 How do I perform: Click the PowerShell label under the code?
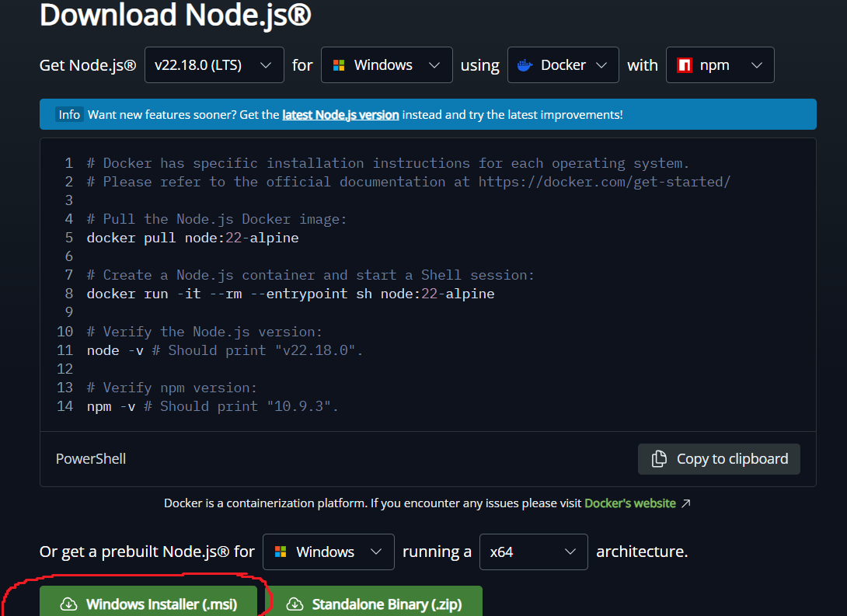91,459
